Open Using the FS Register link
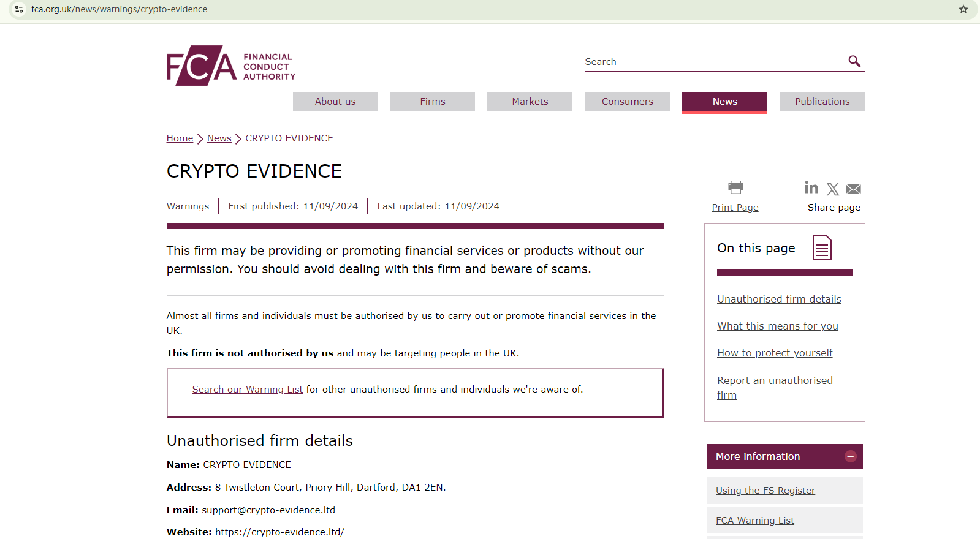The height and width of the screenshot is (539, 980). 765,491
